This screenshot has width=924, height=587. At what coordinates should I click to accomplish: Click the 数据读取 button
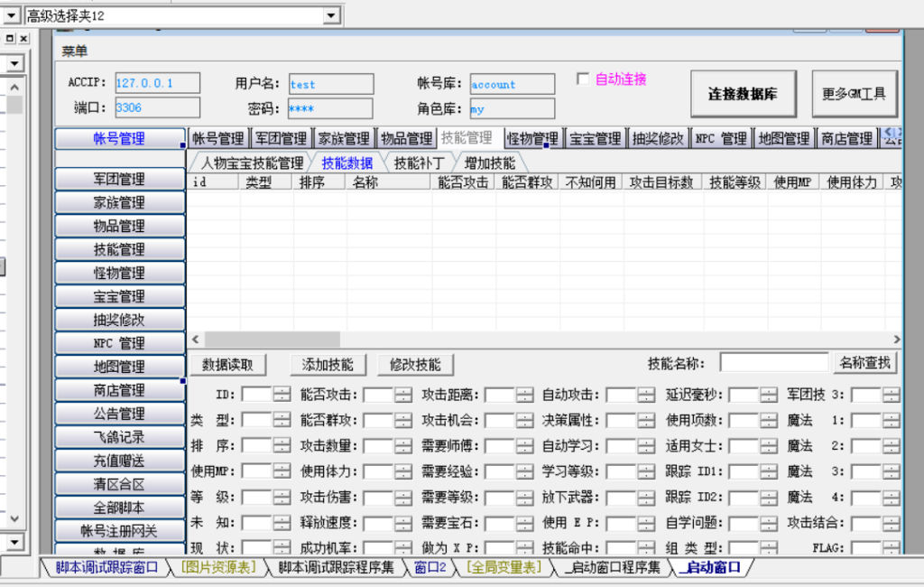227,365
